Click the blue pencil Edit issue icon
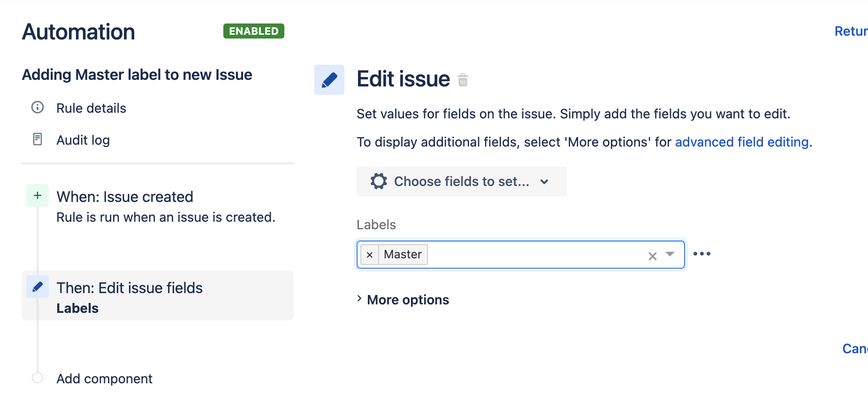This screenshot has height=419, width=868. (329, 80)
